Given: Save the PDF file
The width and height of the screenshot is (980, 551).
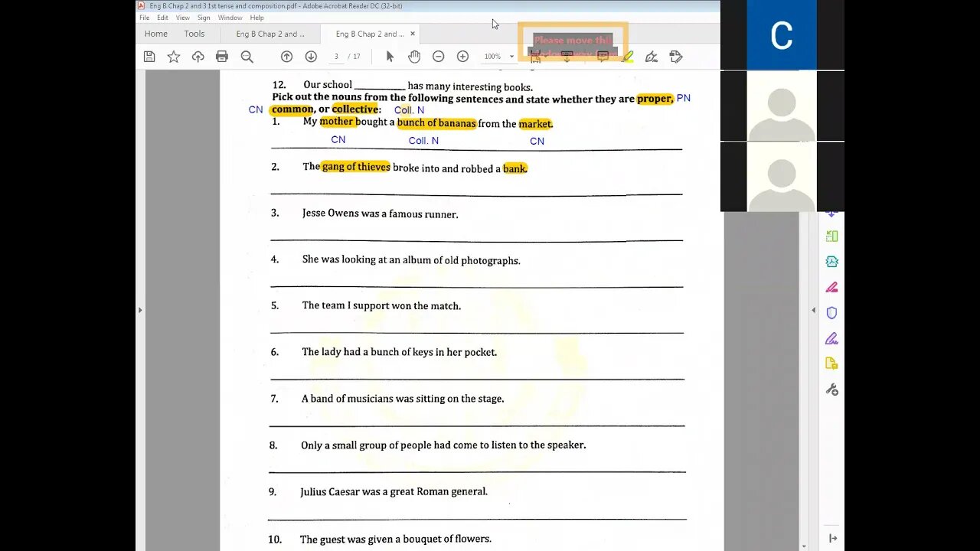Looking at the screenshot, I should 149,57.
